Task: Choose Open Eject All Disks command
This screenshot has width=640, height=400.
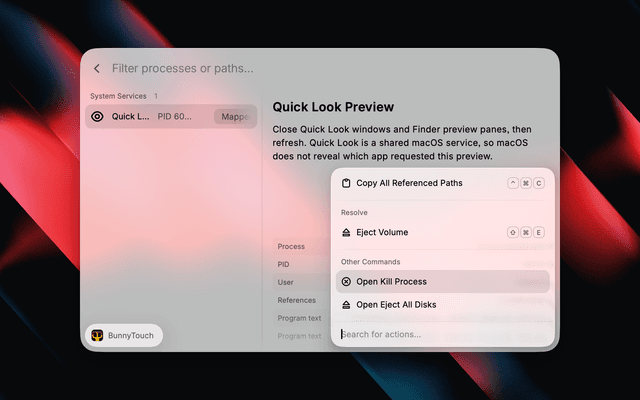Action: [442, 305]
